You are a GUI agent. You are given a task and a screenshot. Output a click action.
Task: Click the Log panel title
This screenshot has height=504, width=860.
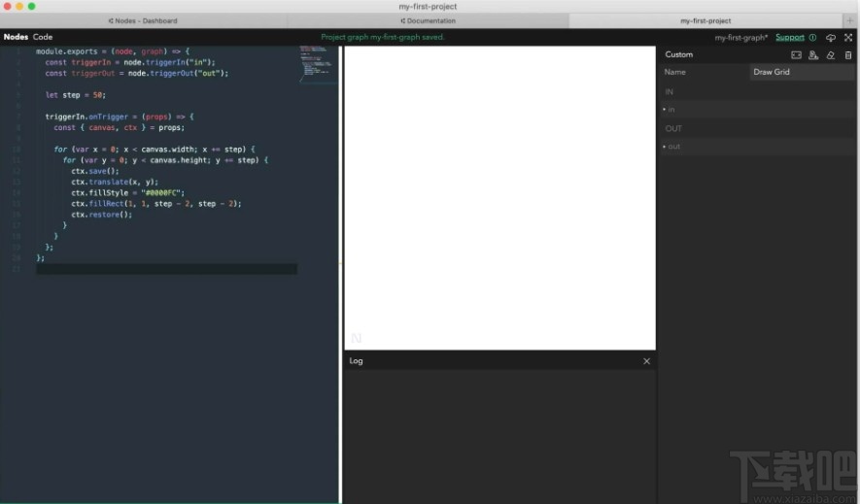356,361
